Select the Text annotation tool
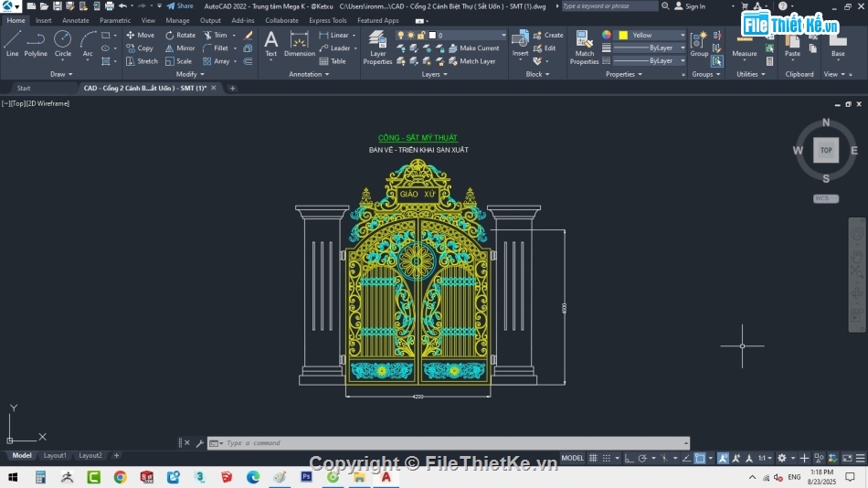 click(270, 44)
